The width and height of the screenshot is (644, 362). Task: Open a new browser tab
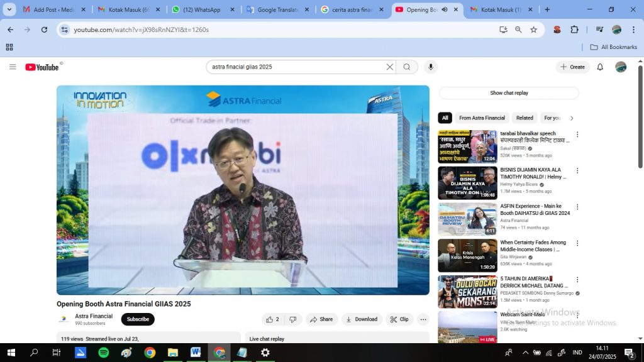547,9
